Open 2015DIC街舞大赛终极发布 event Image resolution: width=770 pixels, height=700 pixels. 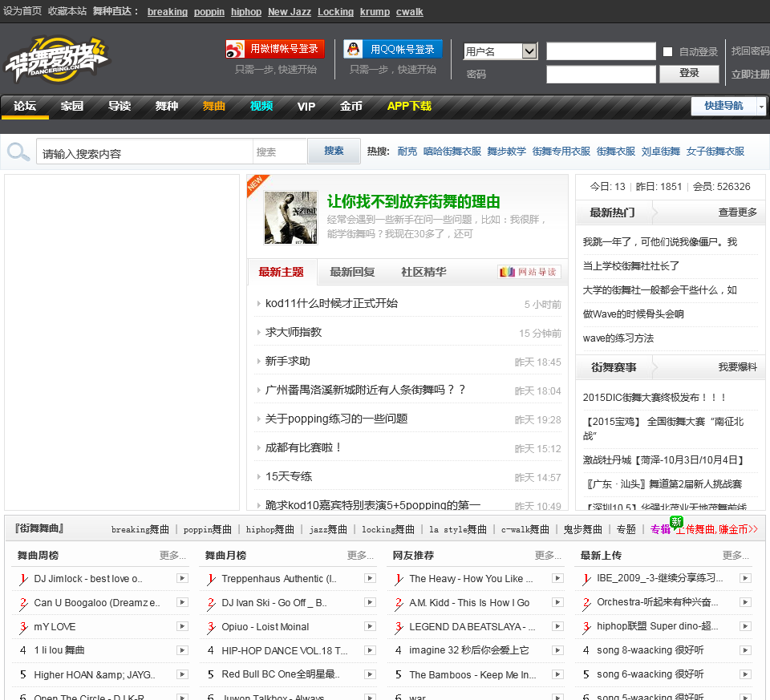[x=655, y=398]
